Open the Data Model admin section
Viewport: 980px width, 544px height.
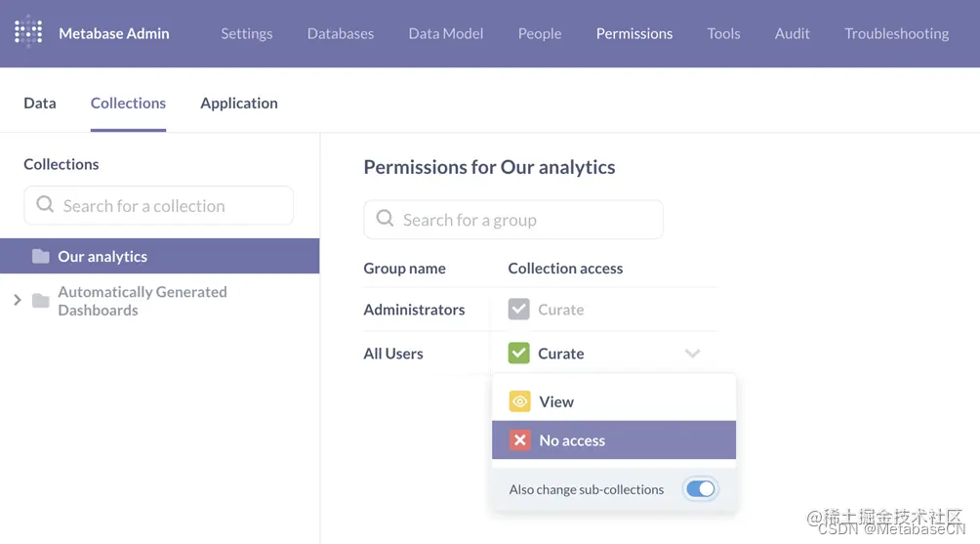click(446, 33)
